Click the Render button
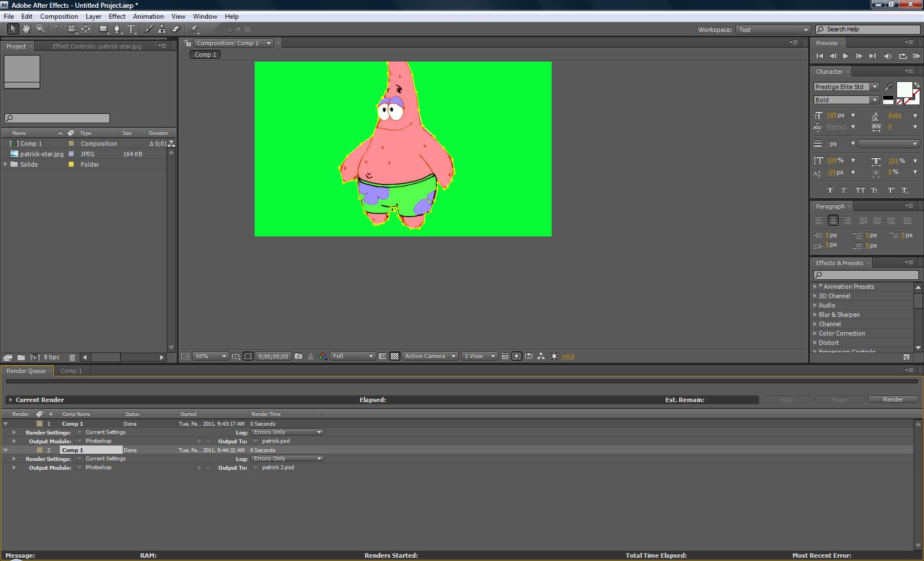Image resolution: width=924 pixels, height=561 pixels. [893, 400]
